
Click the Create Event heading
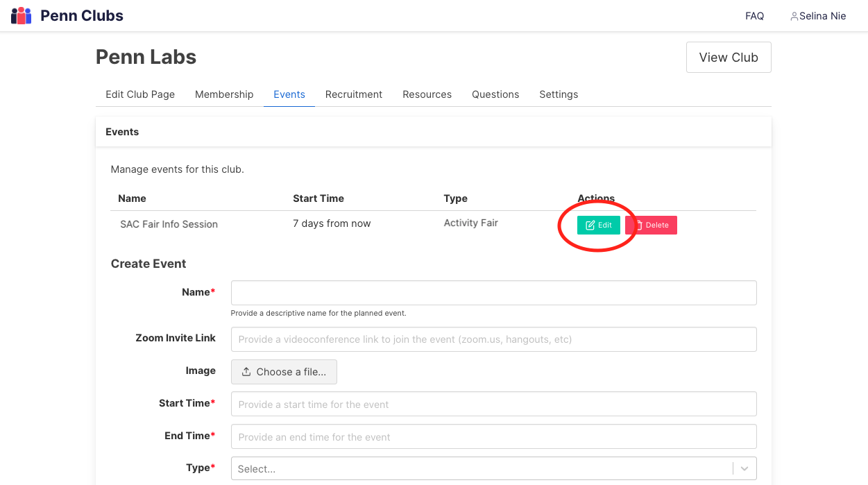click(148, 264)
